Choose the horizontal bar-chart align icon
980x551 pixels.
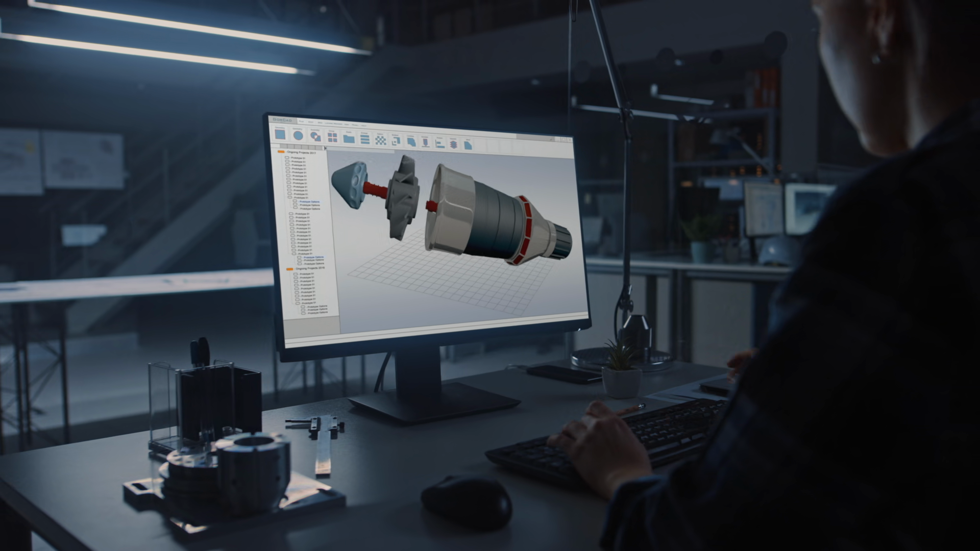pos(440,144)
